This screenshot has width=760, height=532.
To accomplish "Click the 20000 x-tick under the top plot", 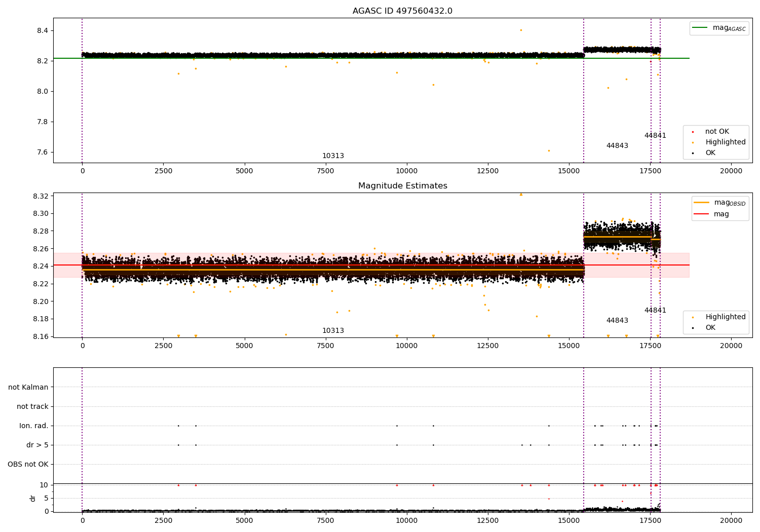I will click(x=731, y=171).
